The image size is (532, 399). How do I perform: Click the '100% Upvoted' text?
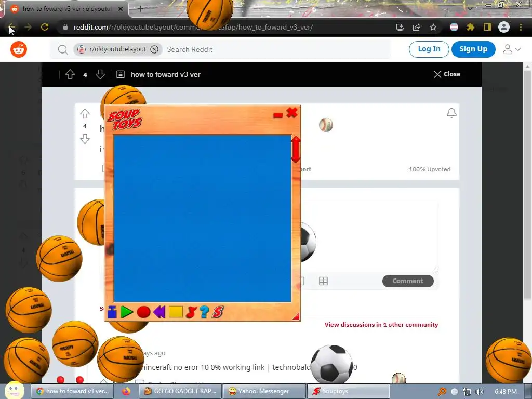[x=430, y=169]
